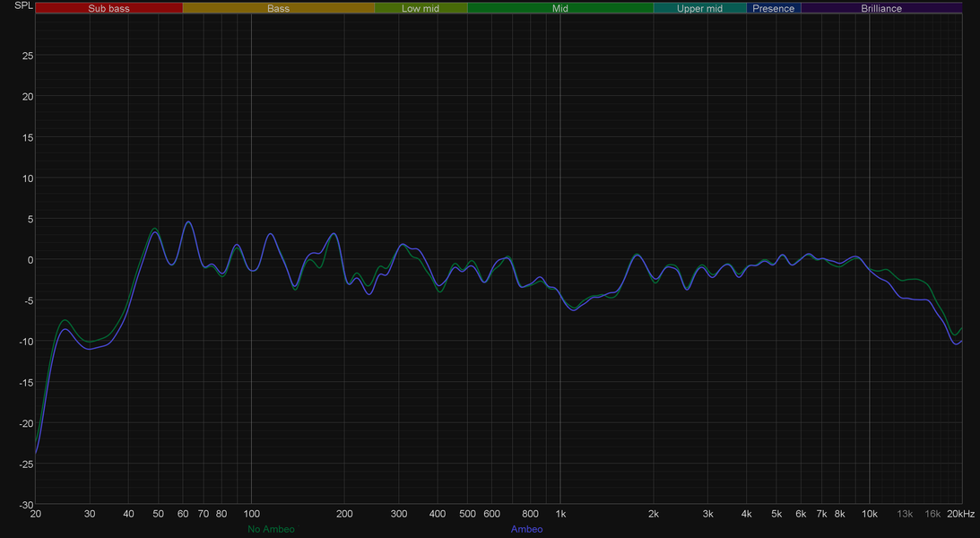Click the No Ambeo legend label
Image resolution: width=980 pixels, height=538 pixels.
(x=271, y=529)
